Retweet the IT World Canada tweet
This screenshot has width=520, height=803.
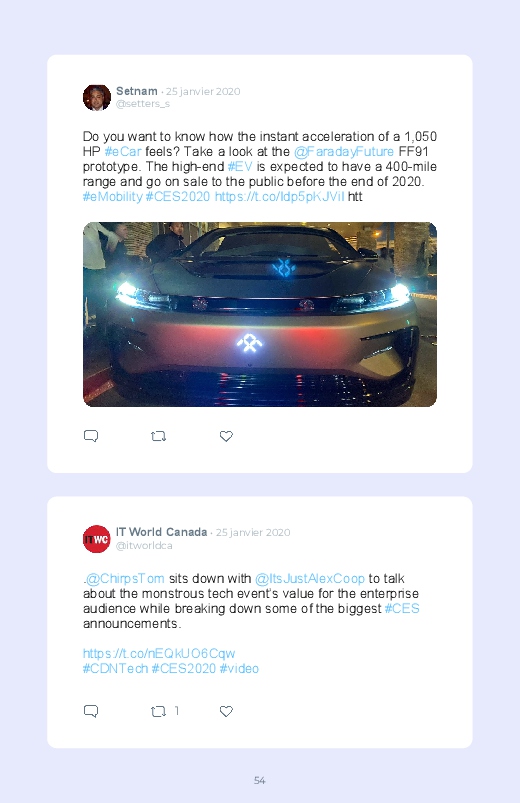[158, 711]
